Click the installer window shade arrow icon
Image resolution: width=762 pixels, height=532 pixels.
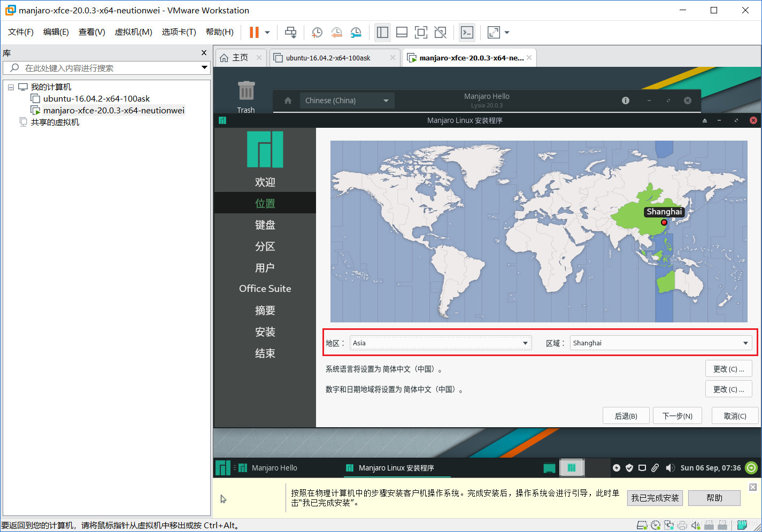tap(705, 120)
